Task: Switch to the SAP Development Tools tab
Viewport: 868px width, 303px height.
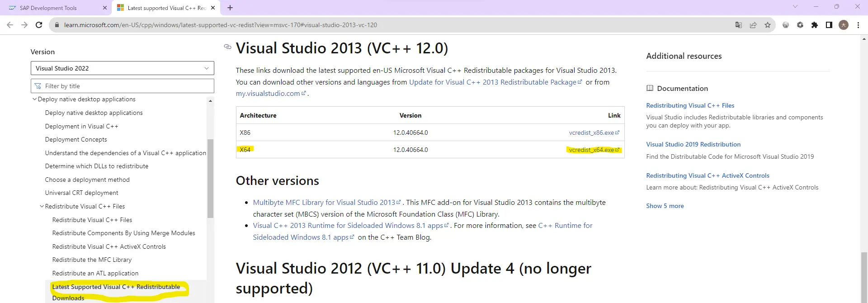Action: click(x=56, y=8)
